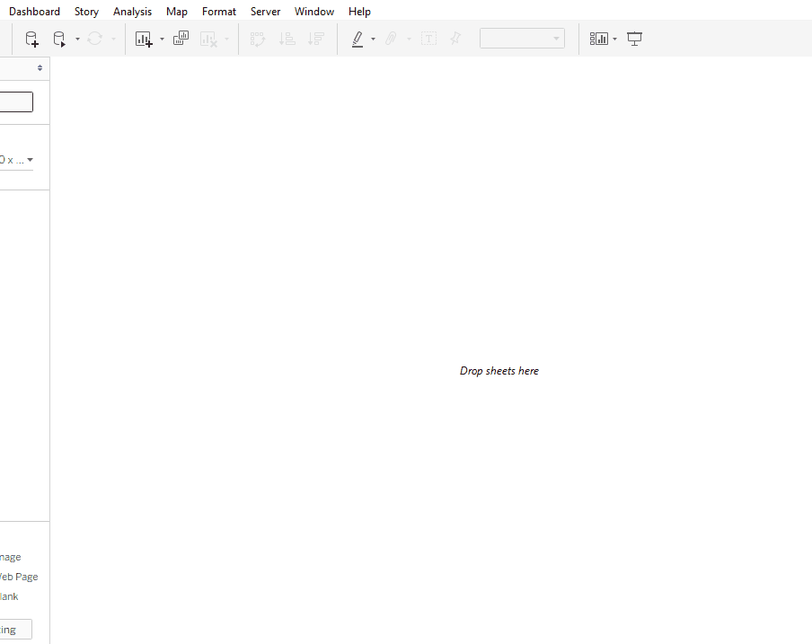Click the Clear Sheet icon

208,39
